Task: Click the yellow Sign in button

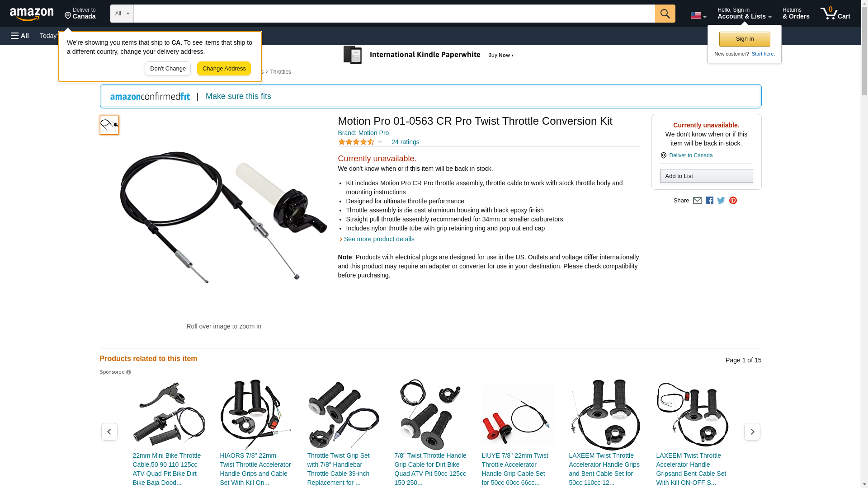Action: point(745,39)
